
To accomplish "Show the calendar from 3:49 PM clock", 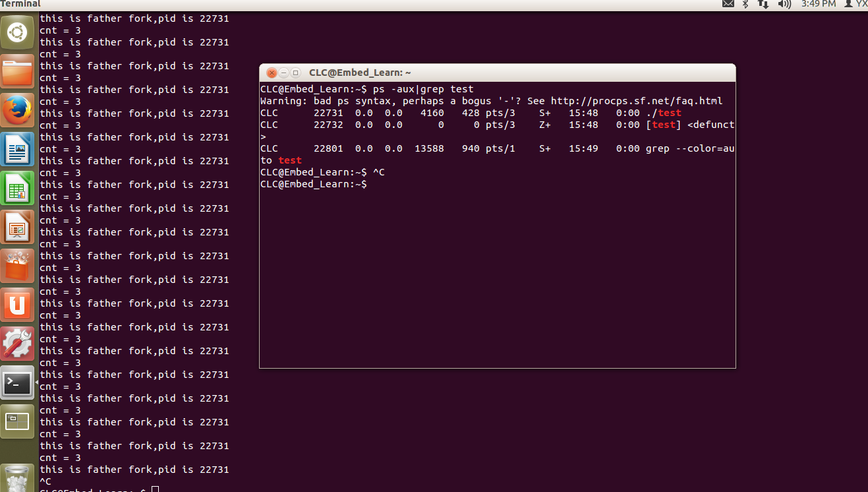I will [x=818, y=4].
